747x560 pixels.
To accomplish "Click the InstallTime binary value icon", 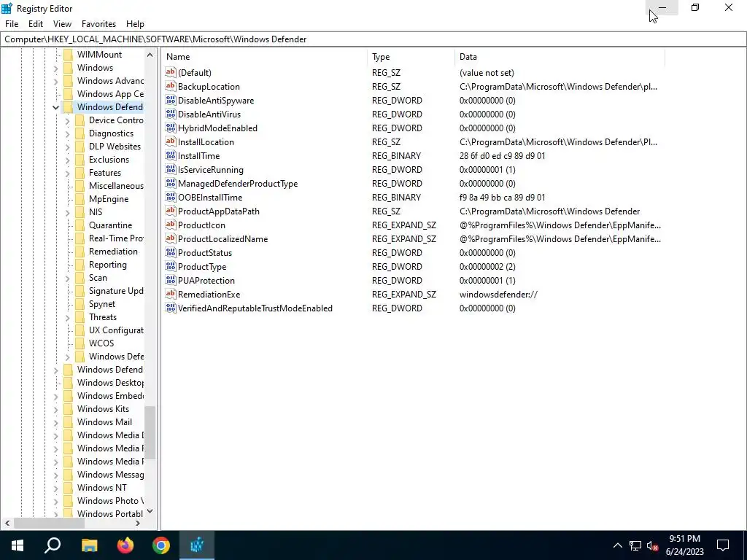I will tap(171, 155).
